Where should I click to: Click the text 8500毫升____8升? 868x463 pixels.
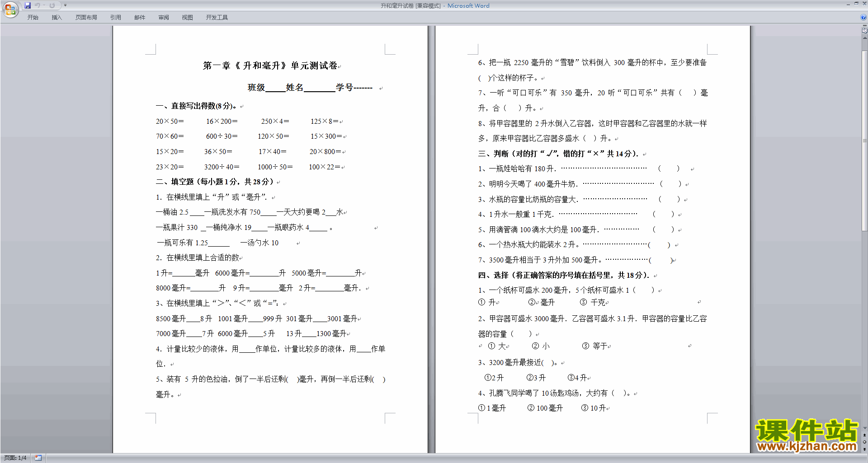point(184,319)
